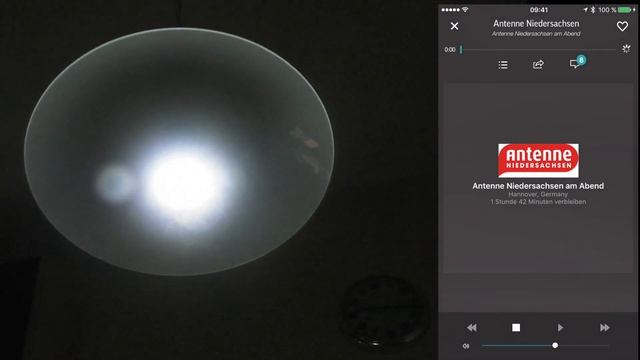Click the 'Hannover, Germany' text
640x360 pixels.
pyautogui.click(x=538, y=194)
